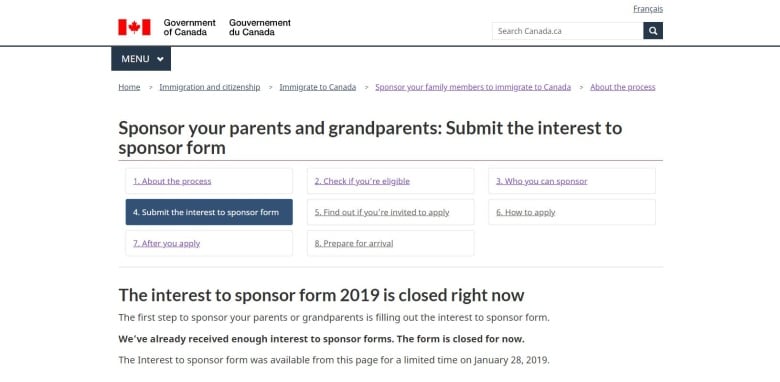This screenshot has width=780, height=382.
Task: Select step 4 Submit the interest form
Action: coord(209,212)
